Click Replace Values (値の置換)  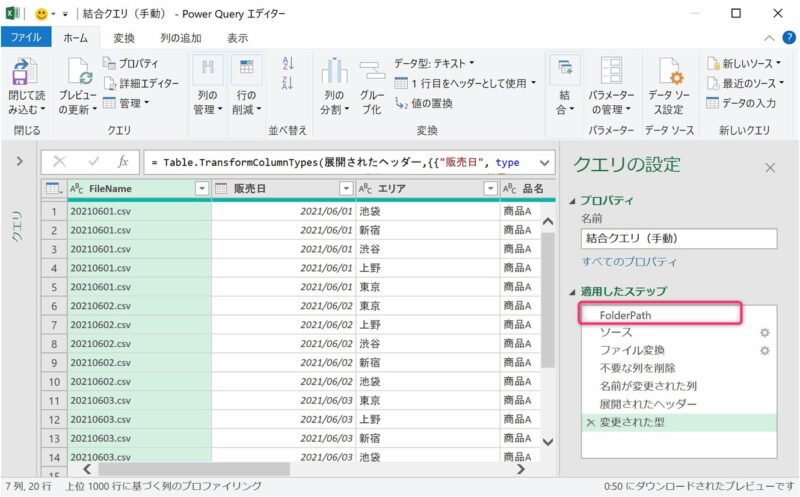(424, 103)
